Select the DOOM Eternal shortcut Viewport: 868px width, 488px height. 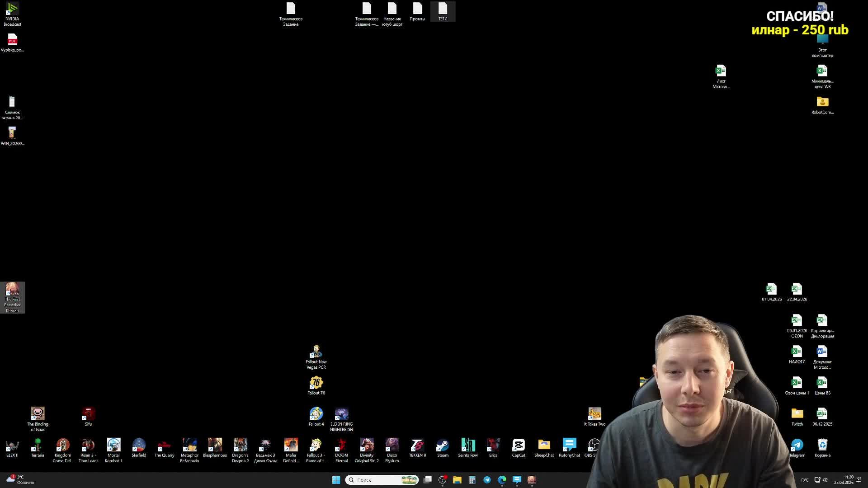tap(341, 446)
